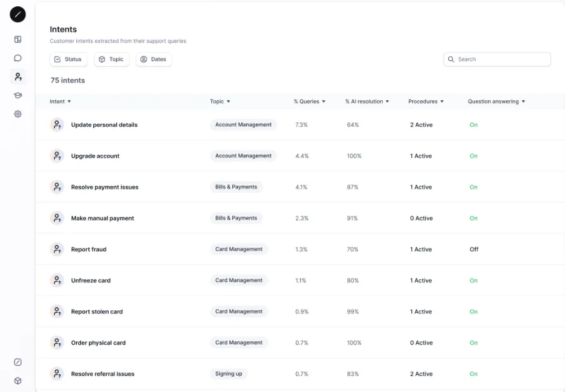Sort by the Intent column header
Image resolution: width=565 pixels, height=392 pixels.
pos(60,101)
